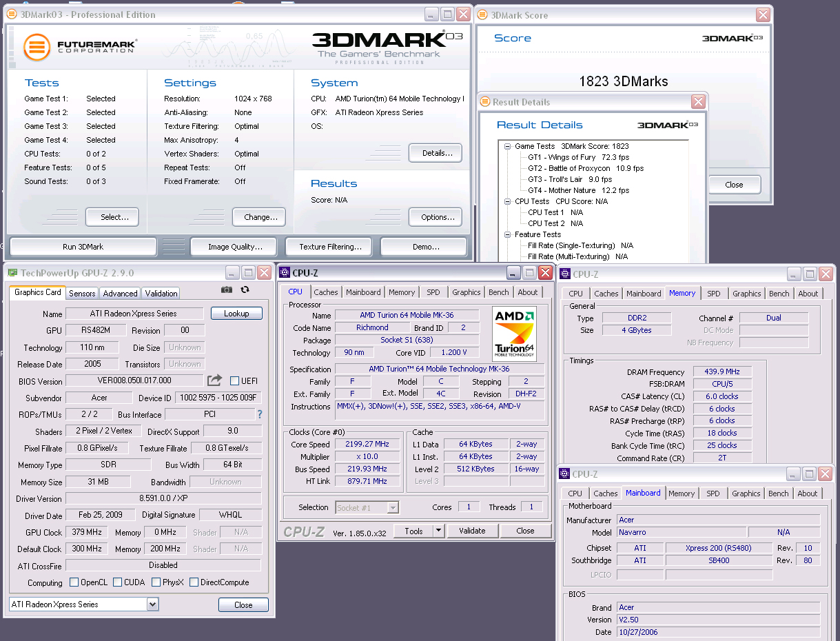Image resolution: width=840 pixels, height=641 pixels.
Task: Click the Level 2 cache value 512 KBytes
Action: click(x=475, y=469)
